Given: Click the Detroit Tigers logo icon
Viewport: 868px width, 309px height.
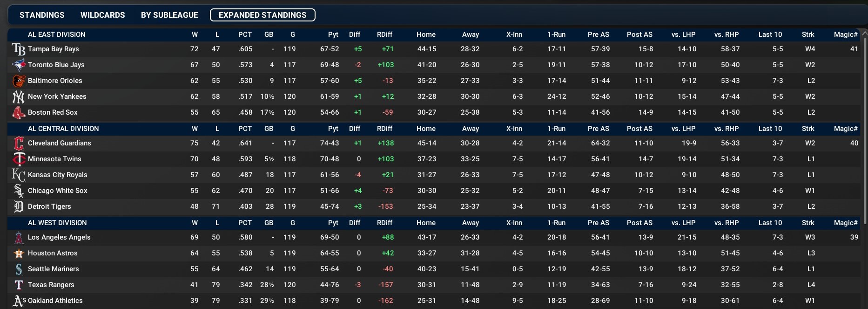Looking at the screenshot, I should click(19, 206).
